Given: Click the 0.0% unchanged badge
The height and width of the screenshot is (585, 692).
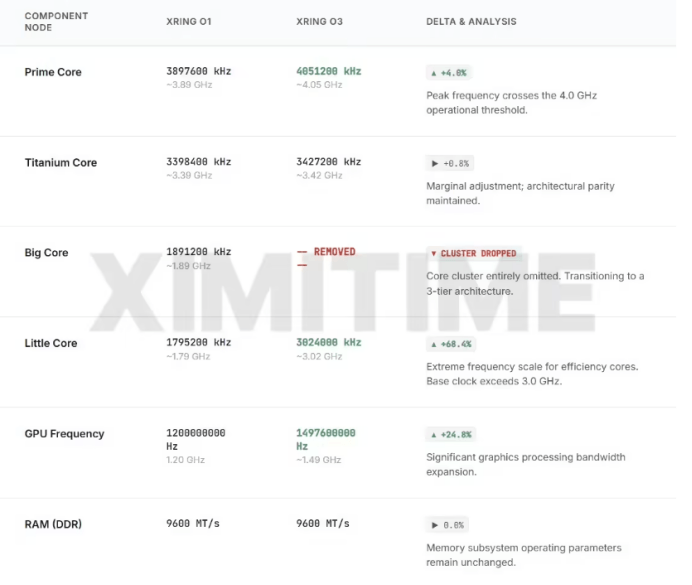Looking at the screenshot, I should point(447,525).
